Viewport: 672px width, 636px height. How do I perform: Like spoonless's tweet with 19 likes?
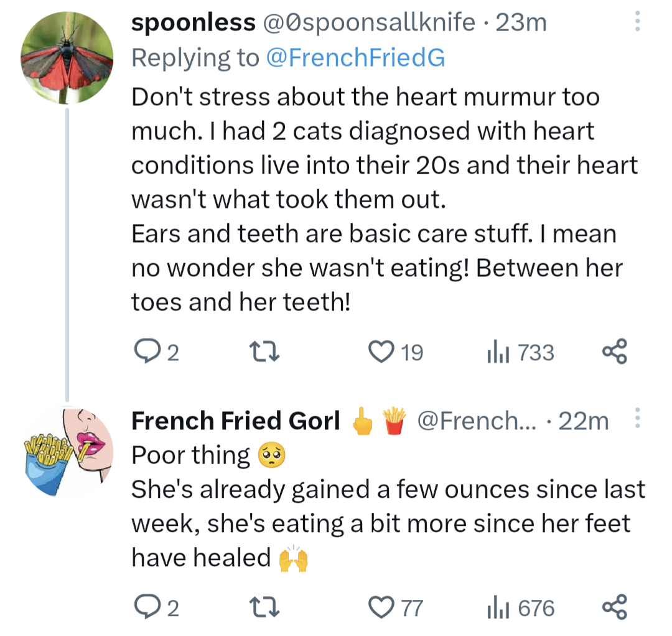[396, 352]
